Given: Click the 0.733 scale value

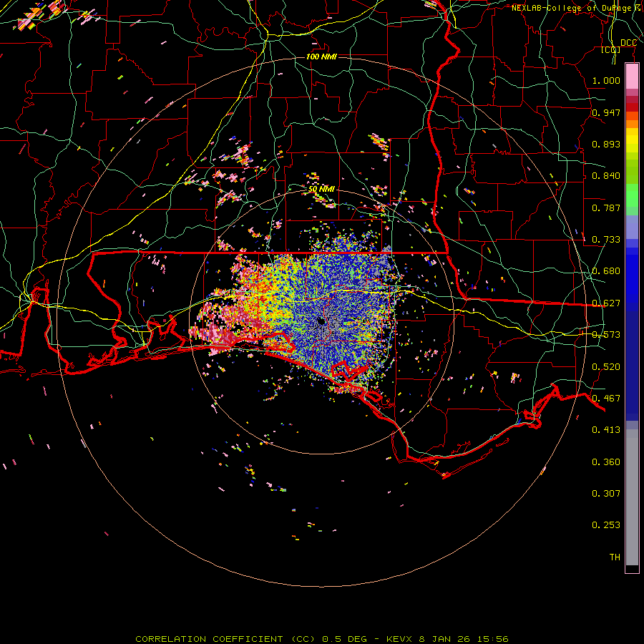Looking at the screenshot, I should point(606,240).
